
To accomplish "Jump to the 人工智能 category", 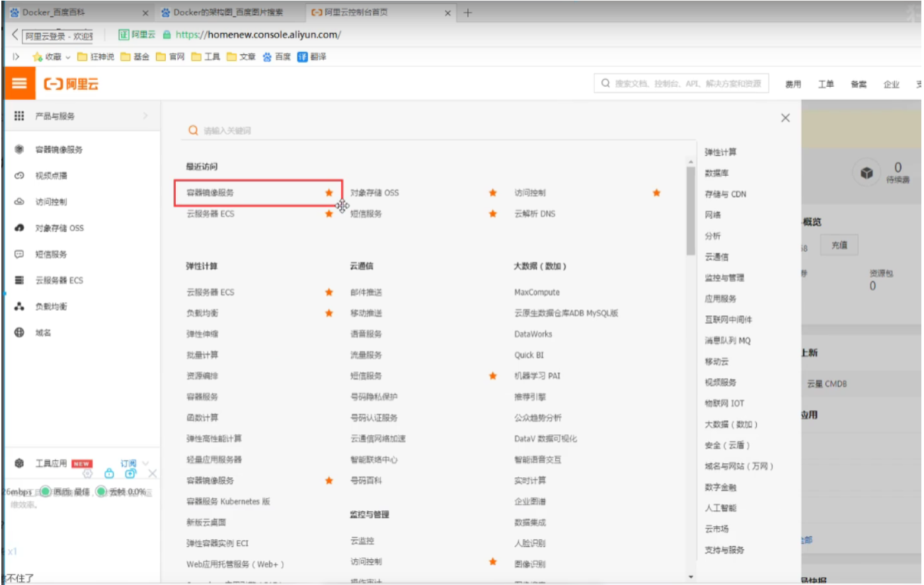I will click(x=720, y=508).
